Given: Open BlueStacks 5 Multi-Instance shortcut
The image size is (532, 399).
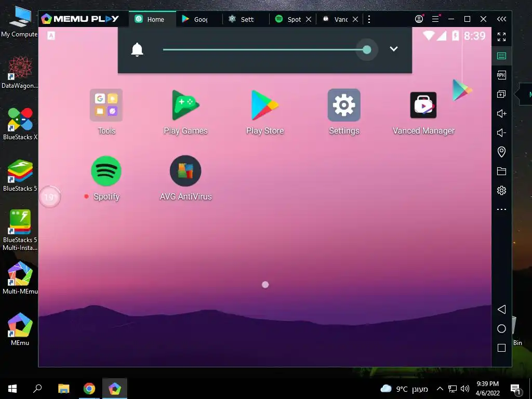Looking at the screenshot, I should point(20,230).
